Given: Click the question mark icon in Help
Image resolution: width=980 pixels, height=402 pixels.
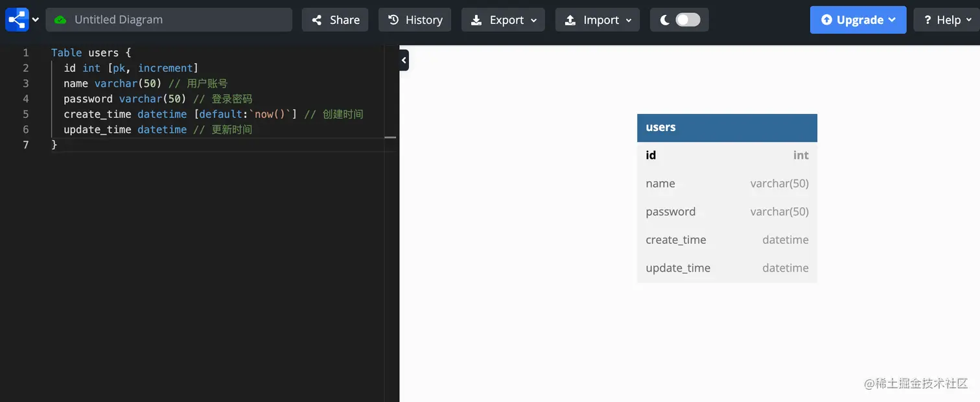Looking at the screenshot, I should coord(927,19).
